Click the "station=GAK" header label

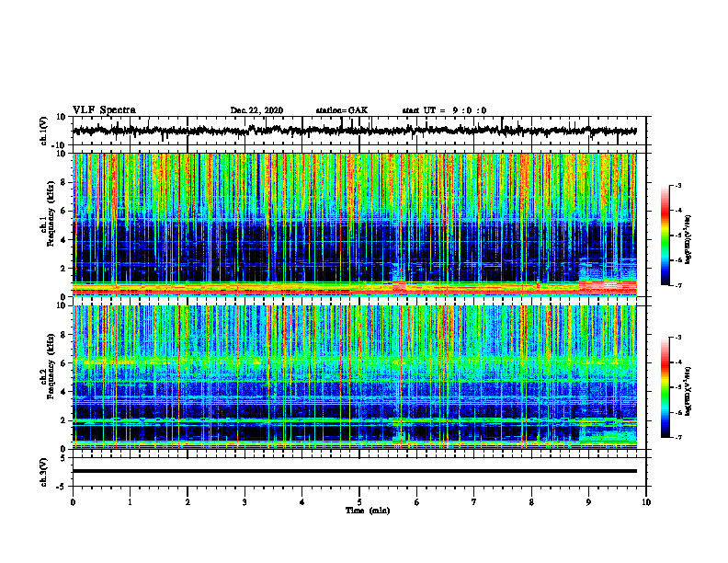pyautogui.click(x=342, y=110)
